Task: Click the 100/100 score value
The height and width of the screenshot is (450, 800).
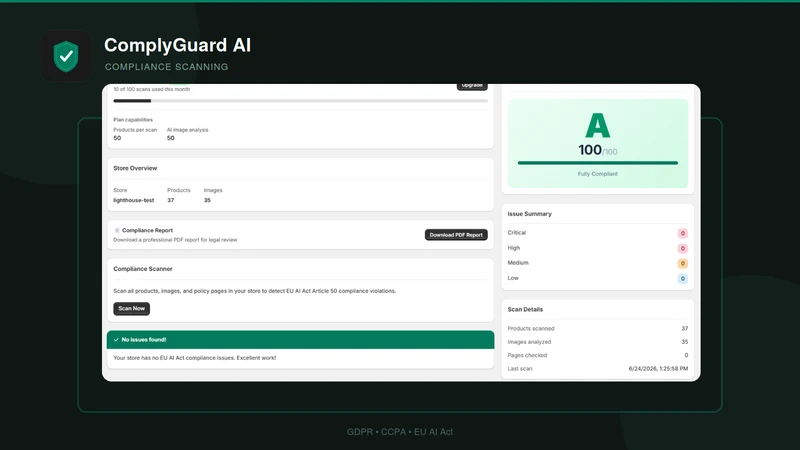Action: (x=597, y=150)
